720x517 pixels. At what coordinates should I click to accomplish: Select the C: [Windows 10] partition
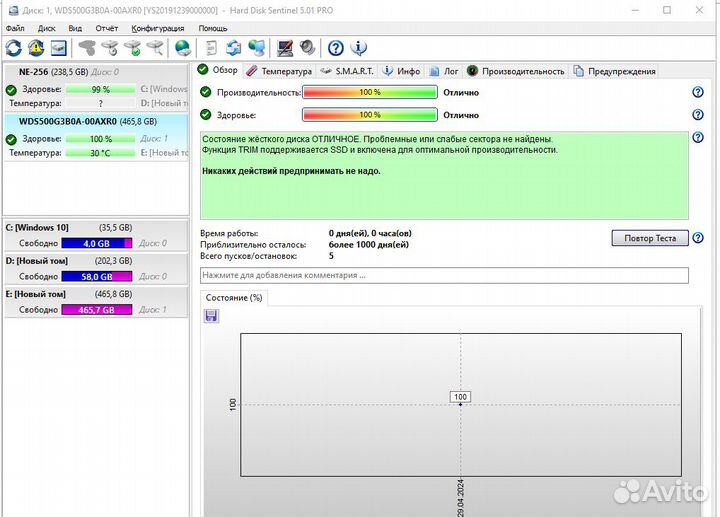[x=96, y=236]
